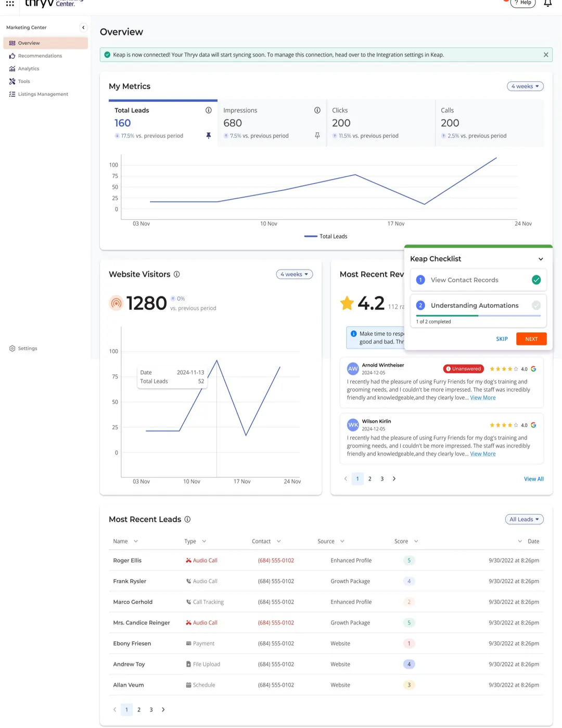Open View All reviews link
This screenshot has width=562, height=728.
[x=533, y=479]
